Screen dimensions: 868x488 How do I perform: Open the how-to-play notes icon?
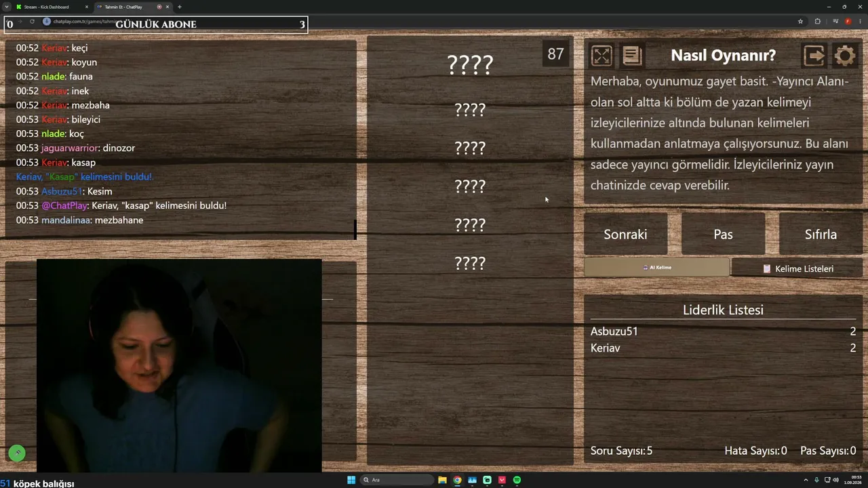pos(632,56)
